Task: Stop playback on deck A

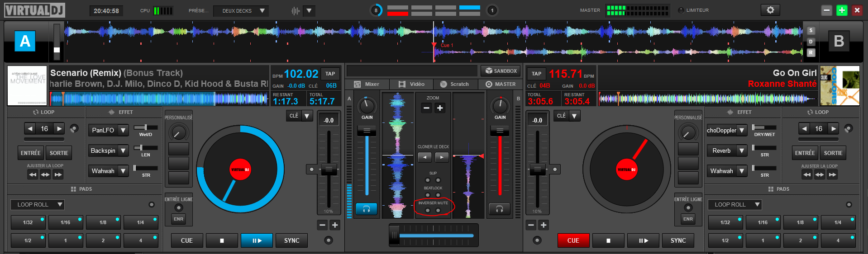Action: pos(222,240)
